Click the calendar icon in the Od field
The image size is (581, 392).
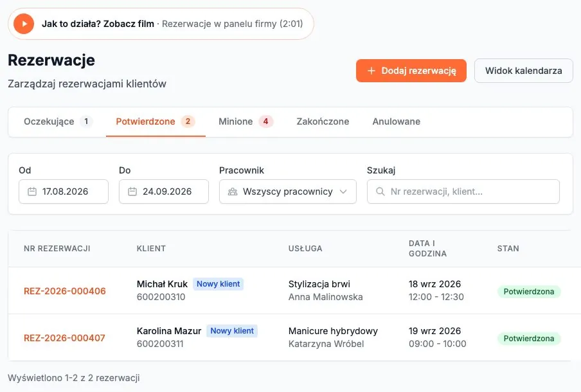point(32,192)
